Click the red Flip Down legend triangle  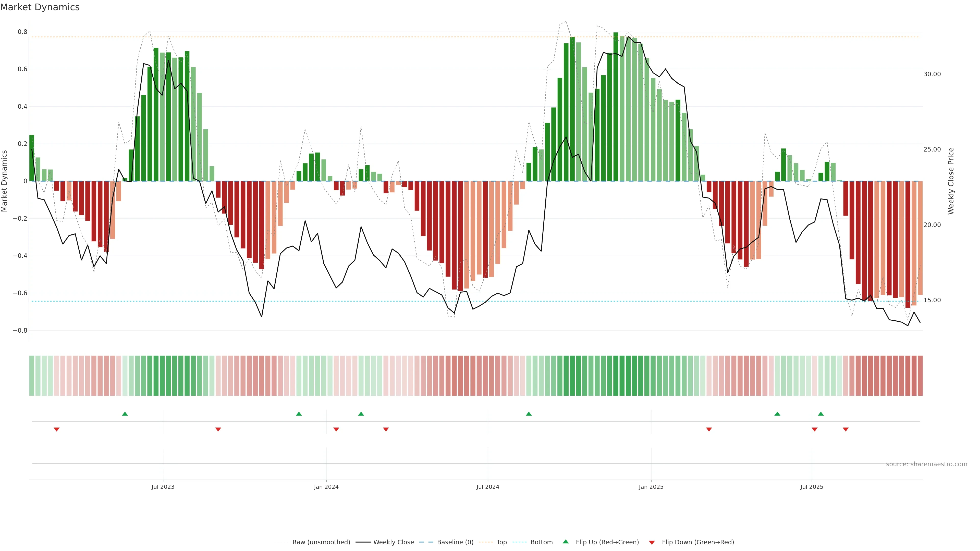point(652,542)
